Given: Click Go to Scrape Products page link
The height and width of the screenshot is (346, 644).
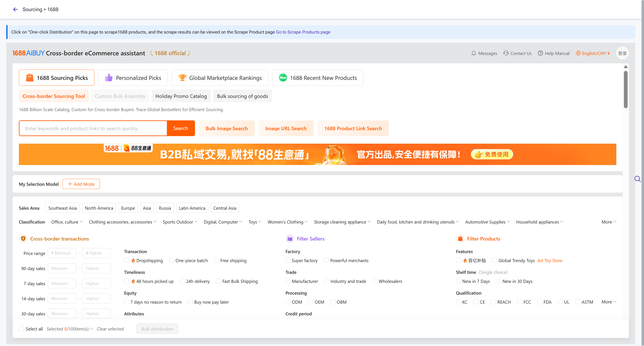Looking at the screenshot, I should pyautogui.click(x=303, y=32).
